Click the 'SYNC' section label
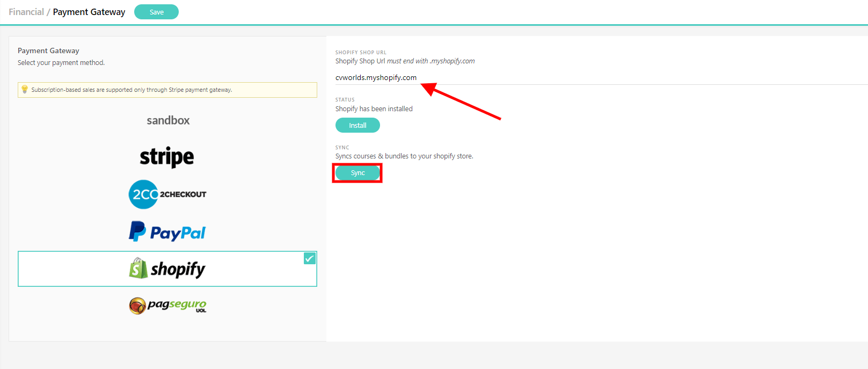 342,148
